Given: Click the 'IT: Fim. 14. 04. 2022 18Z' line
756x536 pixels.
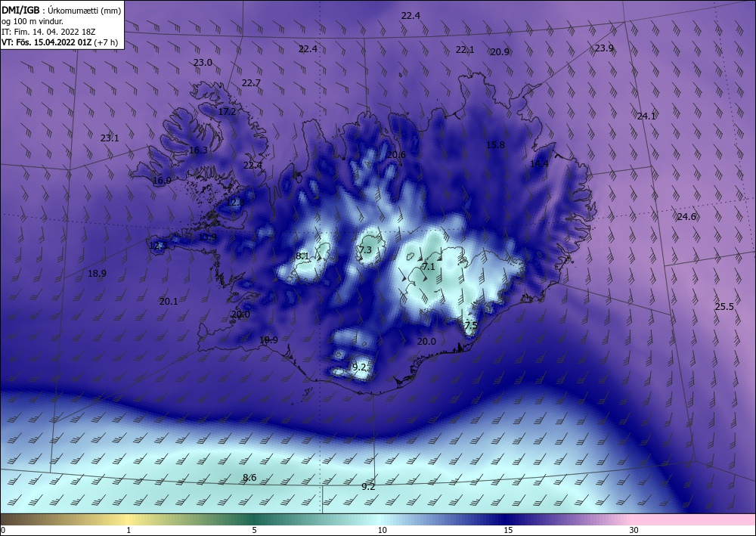Looking at the screenshot, I should point(48,32).
